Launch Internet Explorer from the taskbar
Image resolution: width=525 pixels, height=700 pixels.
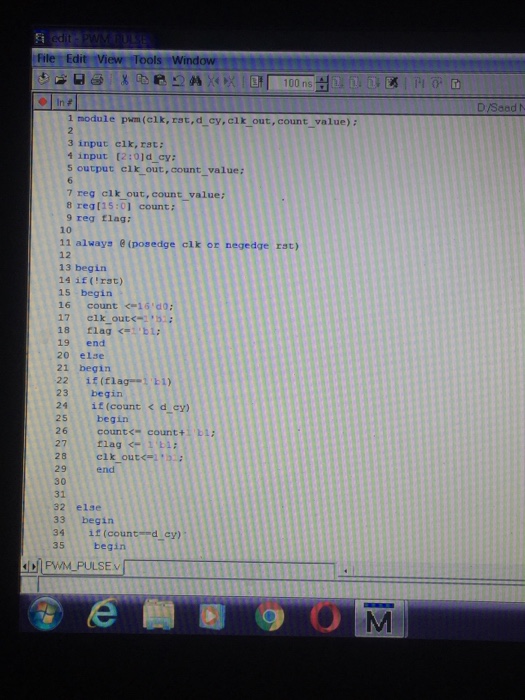coord(103,614)
